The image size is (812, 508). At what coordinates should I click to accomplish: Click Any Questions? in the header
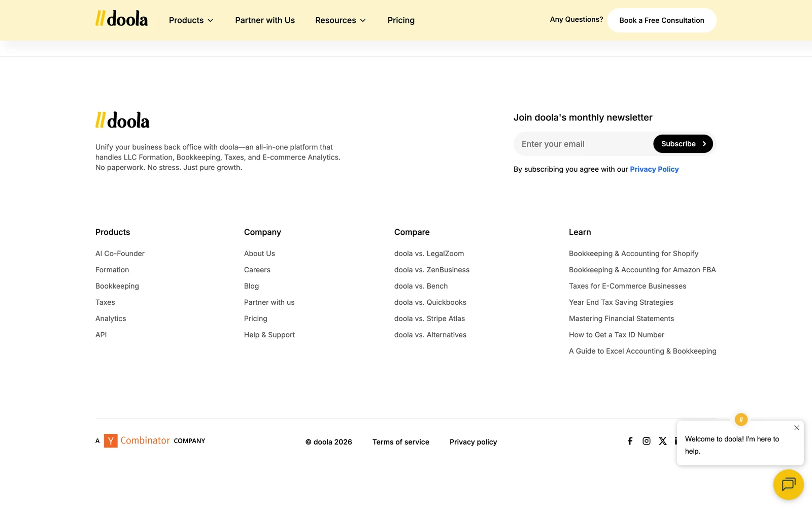577,19
